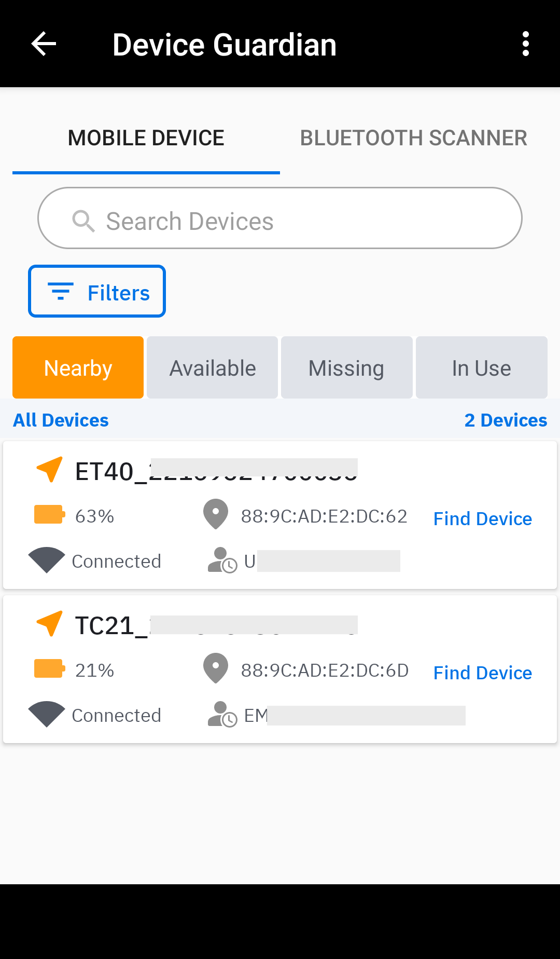Switch to the Bluetooth Scanner tab
Viewport: 560px width, 959px height.
click(413, 138)
